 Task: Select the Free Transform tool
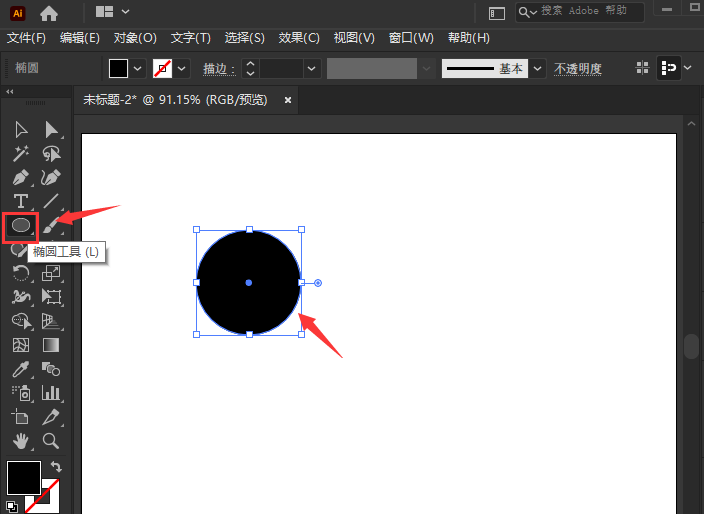pos(51,297)
